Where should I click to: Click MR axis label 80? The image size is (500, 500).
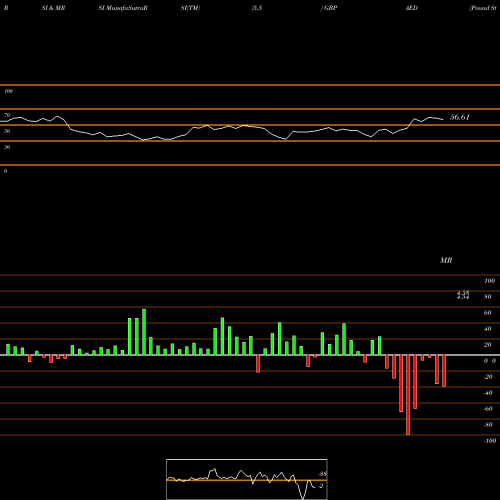(x=488, y=297)
